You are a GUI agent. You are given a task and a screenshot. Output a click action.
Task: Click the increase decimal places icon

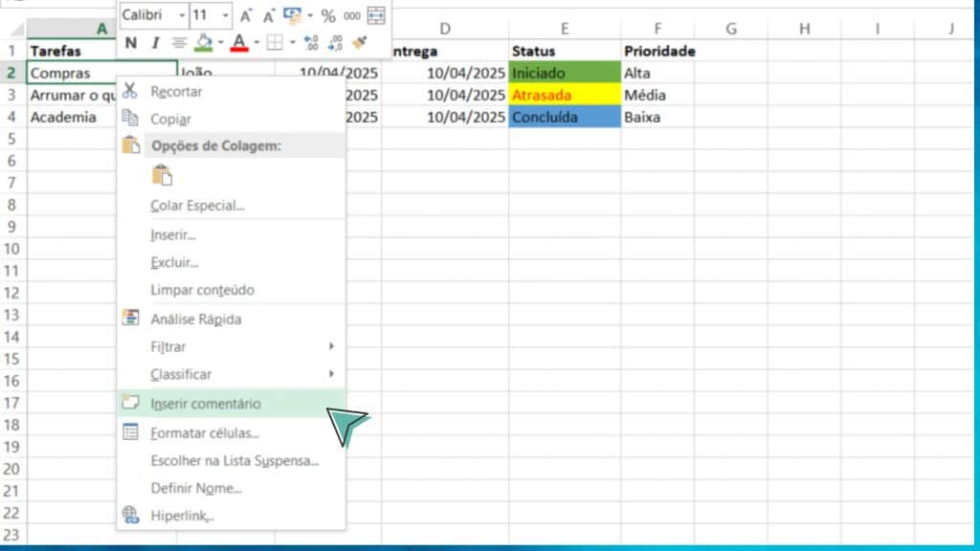tap(311, 42)
